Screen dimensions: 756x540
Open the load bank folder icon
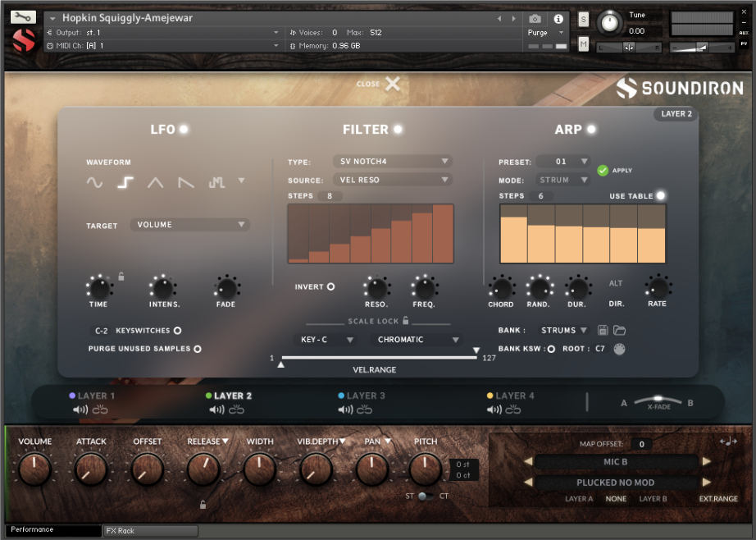(621, 330)
